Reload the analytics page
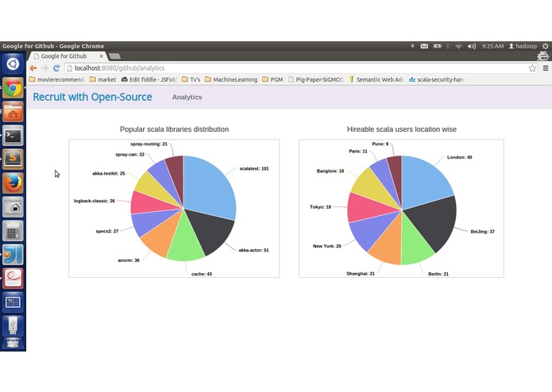 coord(56,68)
